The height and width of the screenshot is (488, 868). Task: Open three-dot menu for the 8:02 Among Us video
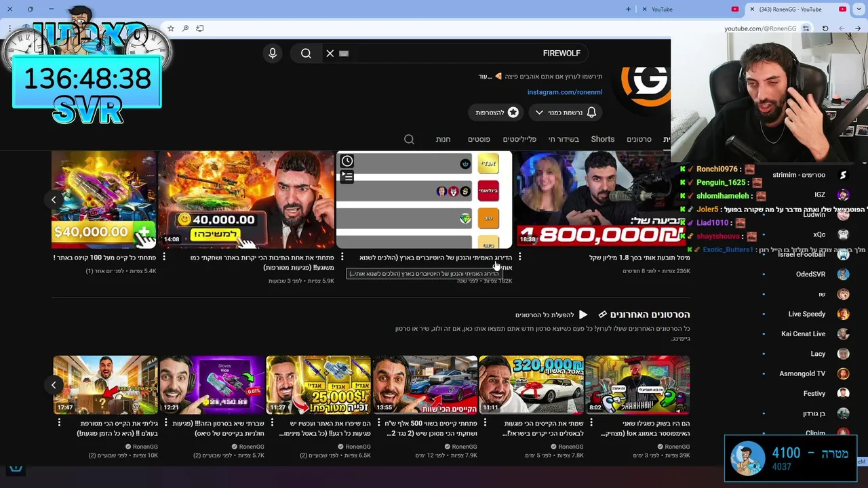pos(591,423)
